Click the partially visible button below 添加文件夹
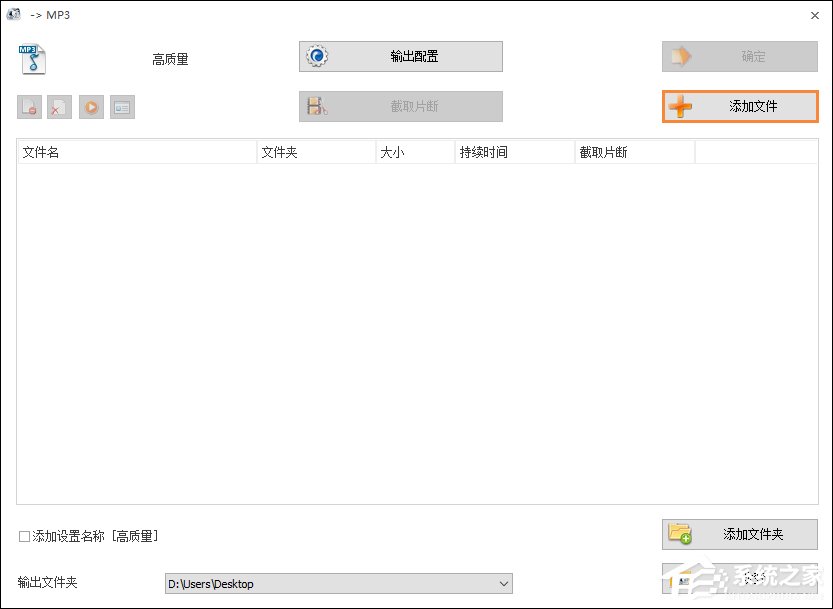The height and width of the screenshot is (609, 833). (740, 578)
